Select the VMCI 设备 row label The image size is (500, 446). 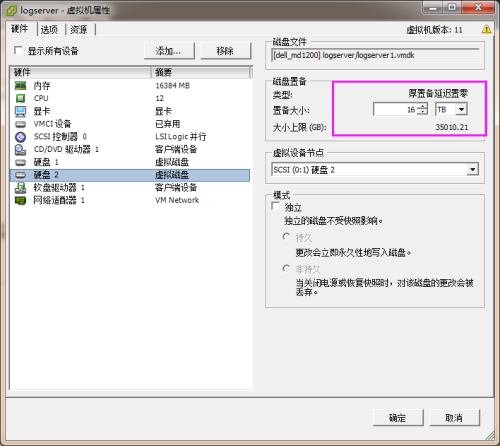click(53, 124)
